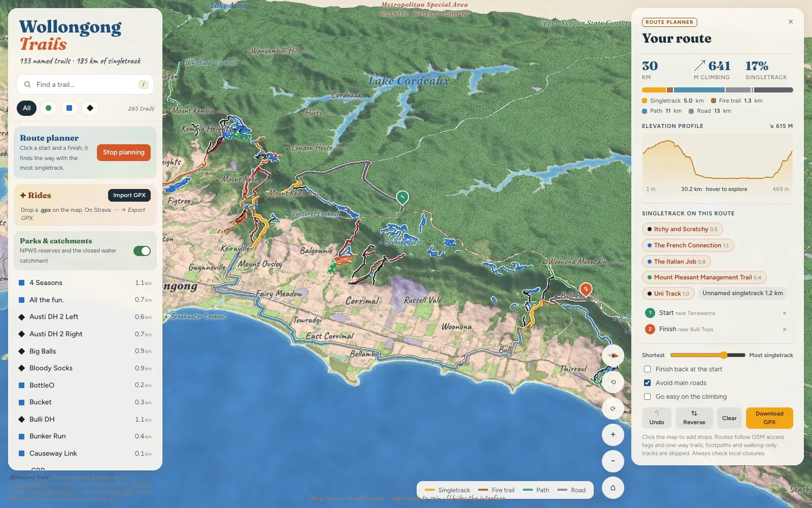The width and height of the screenshot is (812, 508).
Task: Reset map view with home button
Action: [x=613, y=488]
